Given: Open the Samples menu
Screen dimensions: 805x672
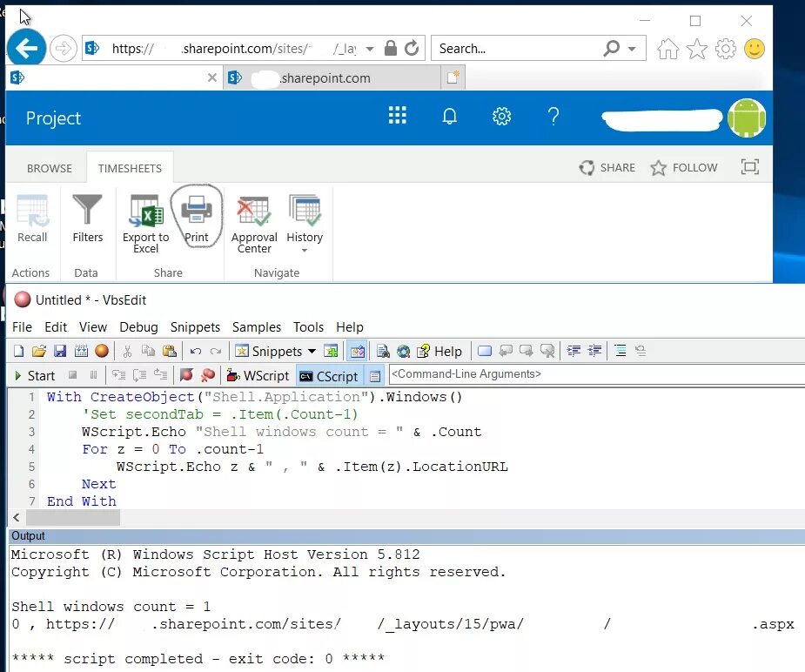Looking at the screenshot, I should click(257, 327).
